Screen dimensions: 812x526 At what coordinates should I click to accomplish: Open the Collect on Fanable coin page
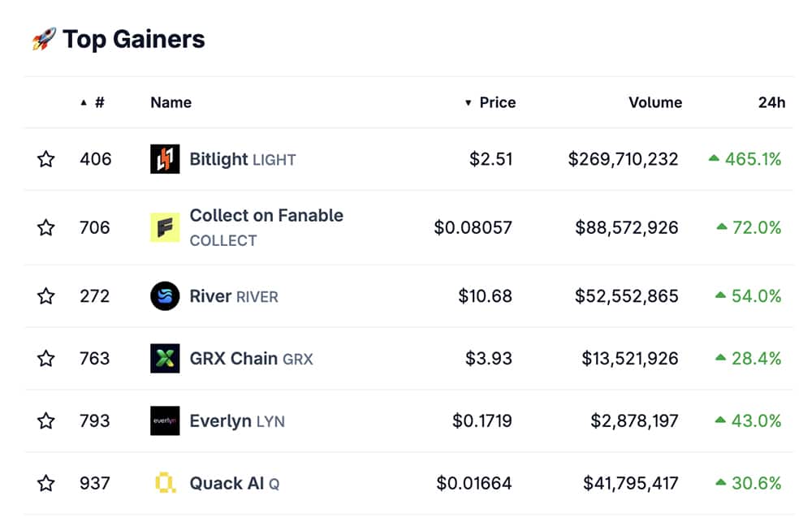[266, 215]
